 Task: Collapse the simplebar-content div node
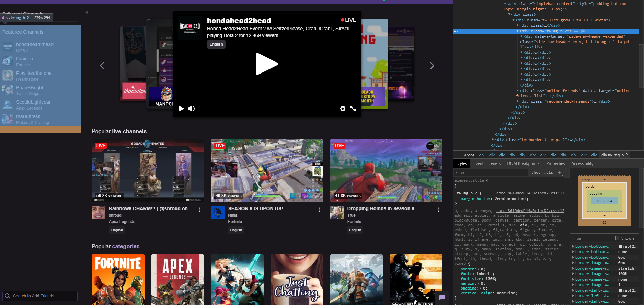505,4
